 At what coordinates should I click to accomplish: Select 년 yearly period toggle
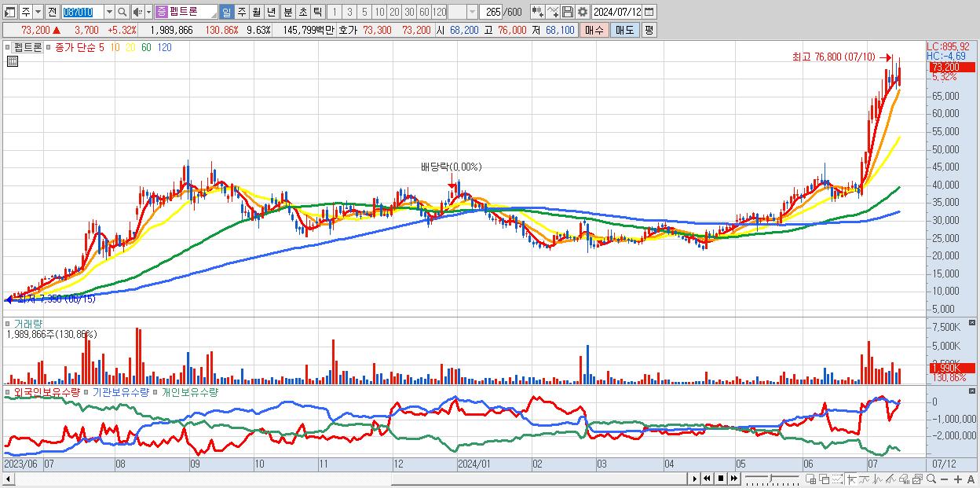click(x=271, y=13)
